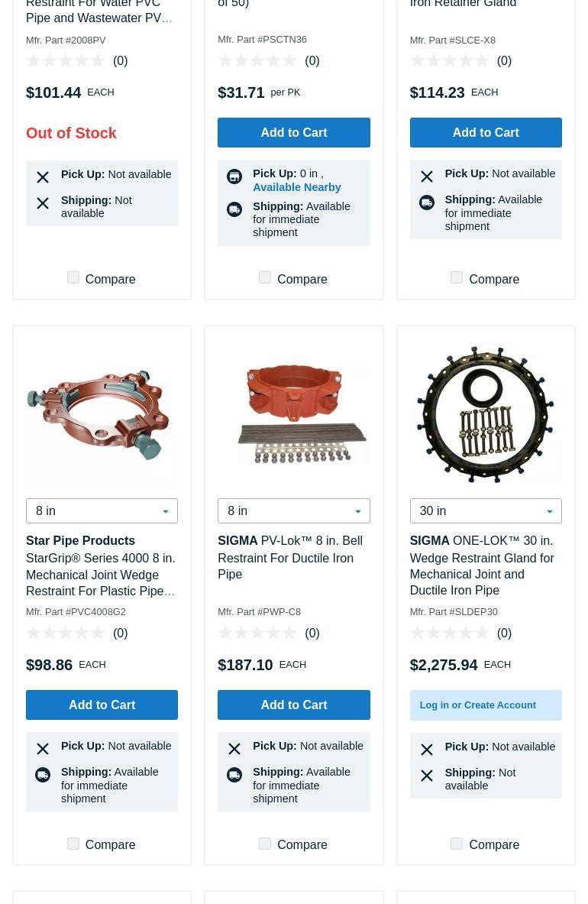Click the pickup unavailable X icon for 2008PV

point(43,177)
